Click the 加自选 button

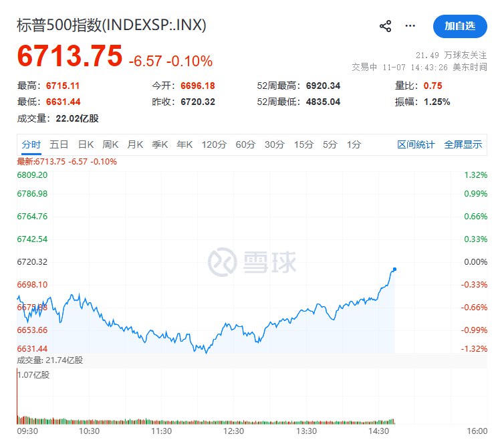click(460, 26)
